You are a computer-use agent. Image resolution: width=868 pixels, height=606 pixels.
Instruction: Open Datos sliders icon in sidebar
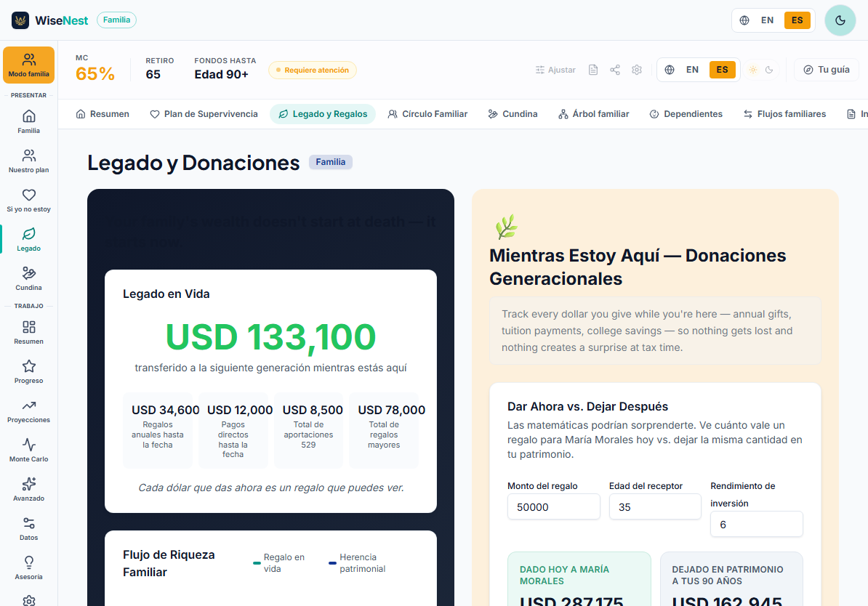click(29, 529)
